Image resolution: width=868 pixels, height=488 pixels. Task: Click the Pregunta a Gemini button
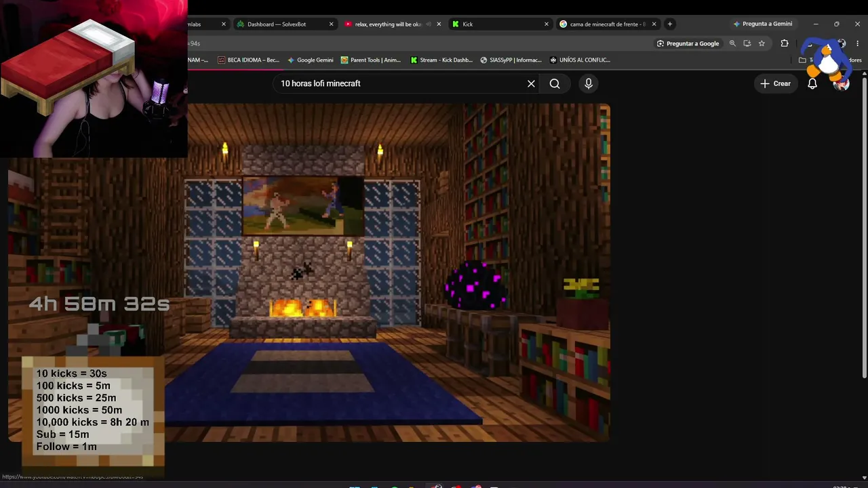point(762,24)
